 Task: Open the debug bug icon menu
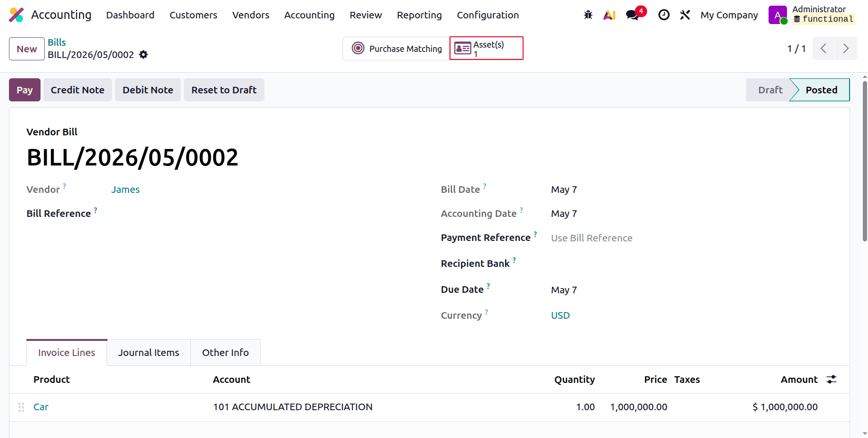[x=588, y=15]
